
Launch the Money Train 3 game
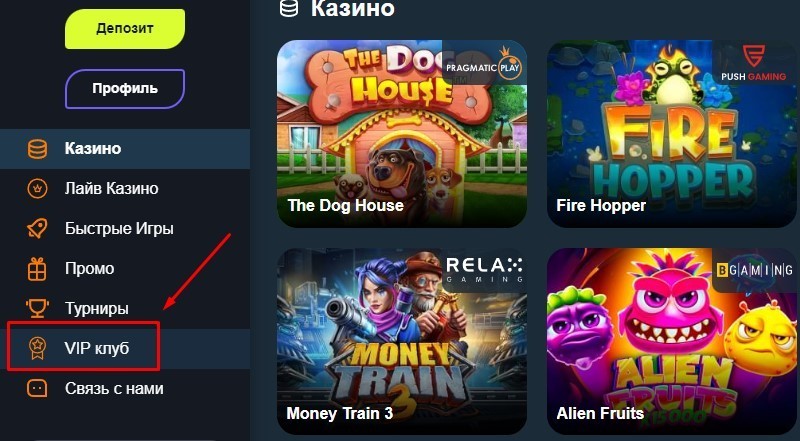(x=402, y=341)
